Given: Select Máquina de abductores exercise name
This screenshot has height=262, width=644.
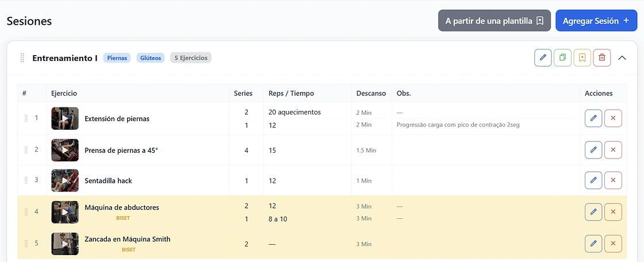Looking at the screenshot, I should (122, 207).
